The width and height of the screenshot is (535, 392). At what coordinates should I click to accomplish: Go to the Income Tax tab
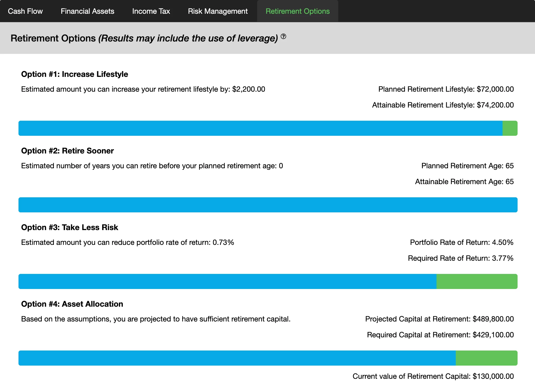click(151, 11)
